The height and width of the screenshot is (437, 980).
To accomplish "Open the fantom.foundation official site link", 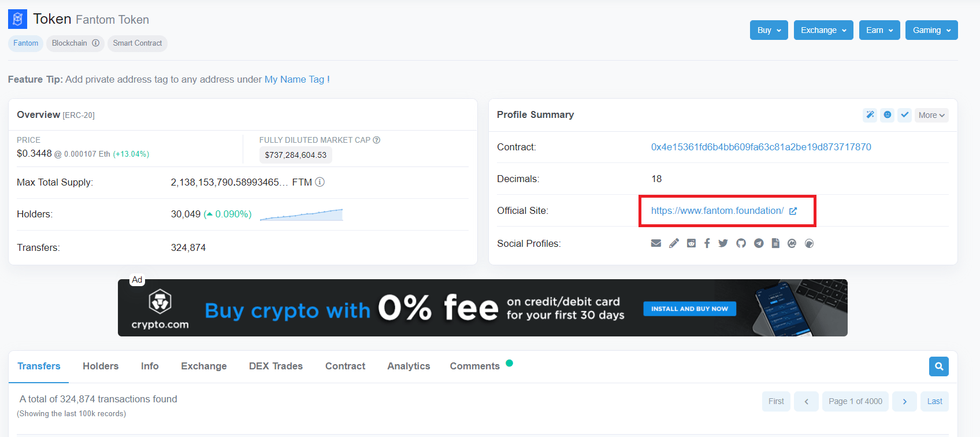I will [x=717, y=210].
